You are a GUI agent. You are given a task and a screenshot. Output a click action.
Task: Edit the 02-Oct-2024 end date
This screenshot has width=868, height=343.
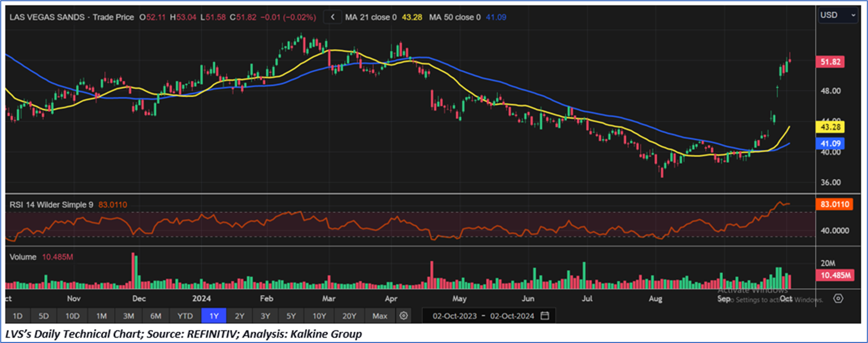pos(512,316)
